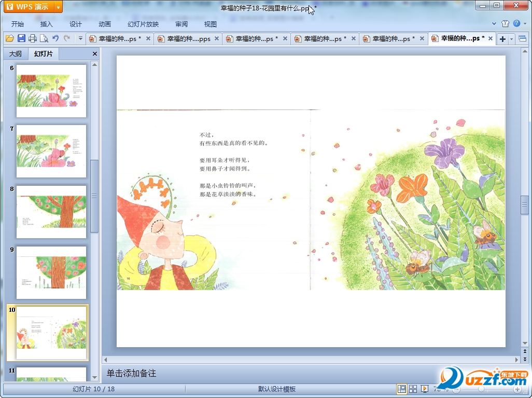
Task: Expand the dropdown next to the new tab plus
Action: point(512,39)
